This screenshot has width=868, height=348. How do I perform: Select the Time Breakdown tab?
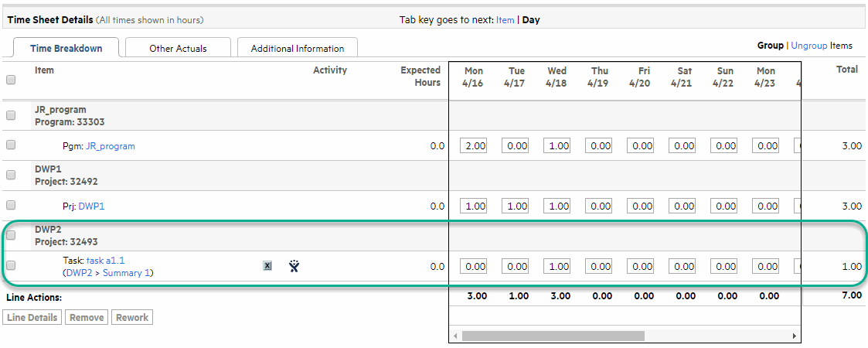coord(66,48)
